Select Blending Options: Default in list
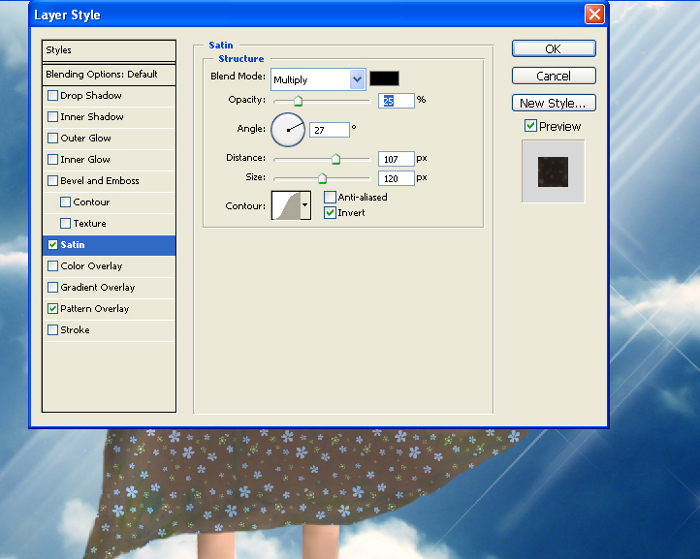 click(x=101, y=74)
